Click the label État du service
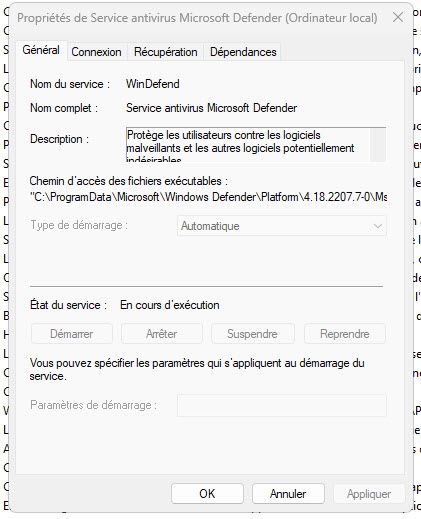 pos(68,305)
